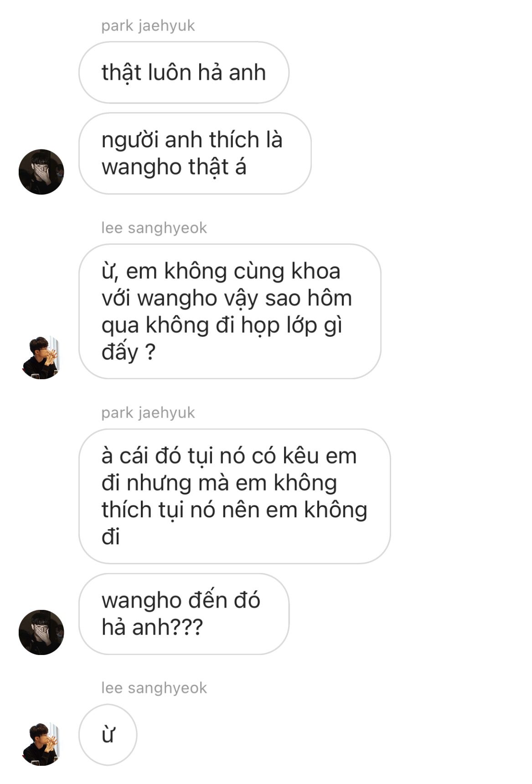Tap the lone '?' after 'đấy'
The height and width of the screenshot is (784, 532).
[x=150, y=352]
